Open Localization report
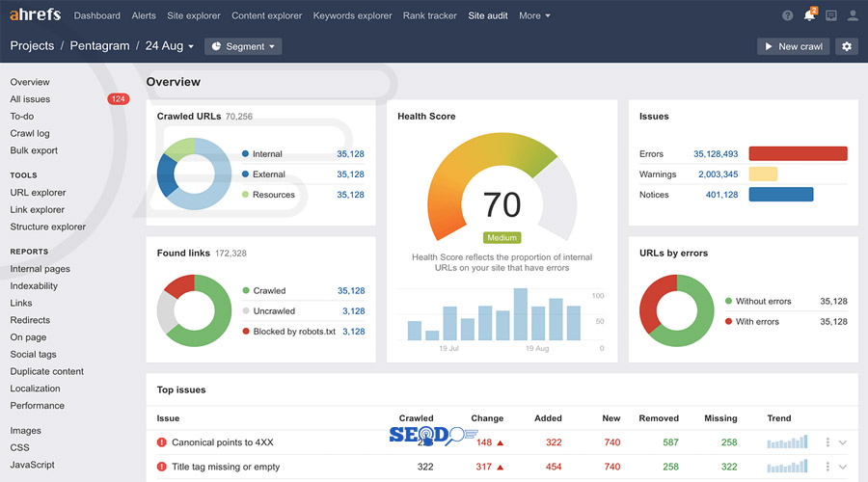 [x=35, y=389]
